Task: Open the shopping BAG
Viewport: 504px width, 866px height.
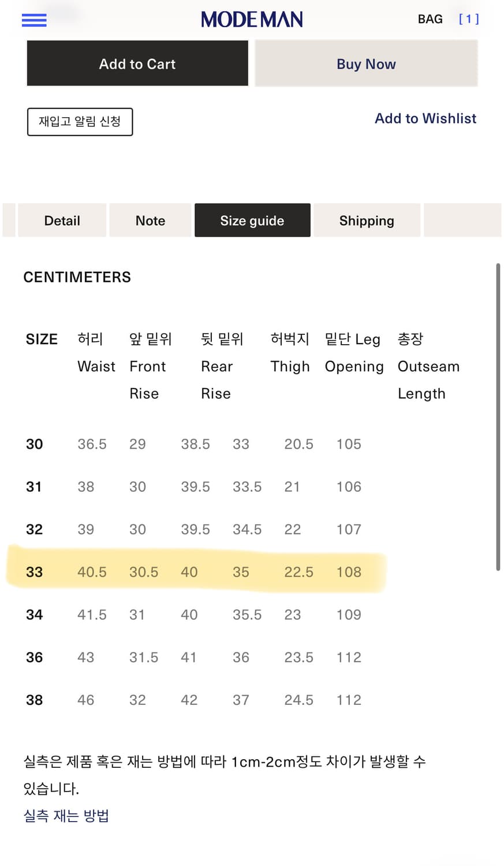Action: coord(430,19)
